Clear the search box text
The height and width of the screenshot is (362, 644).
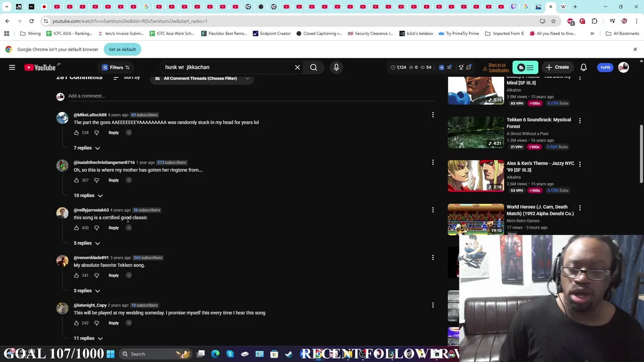click(x=297, y=67)
